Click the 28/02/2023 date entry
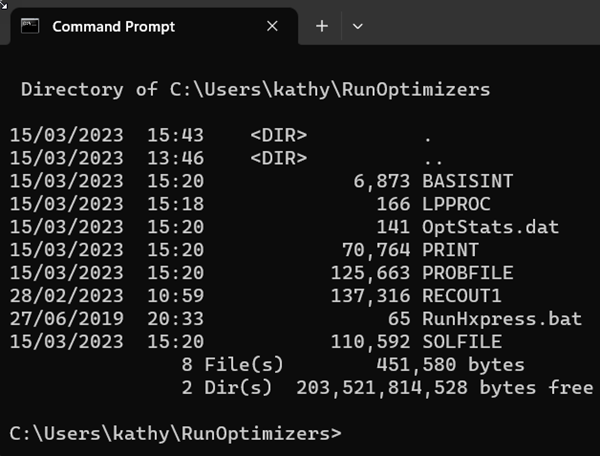The width and height of the screenshot is (600, 456). [67, 296]
